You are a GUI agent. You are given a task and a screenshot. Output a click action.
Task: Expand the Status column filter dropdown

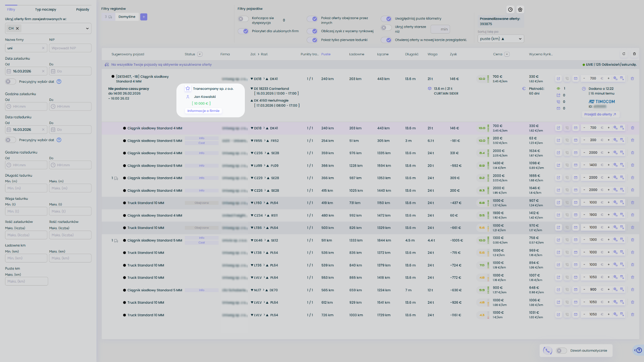(x=200, y=54)
